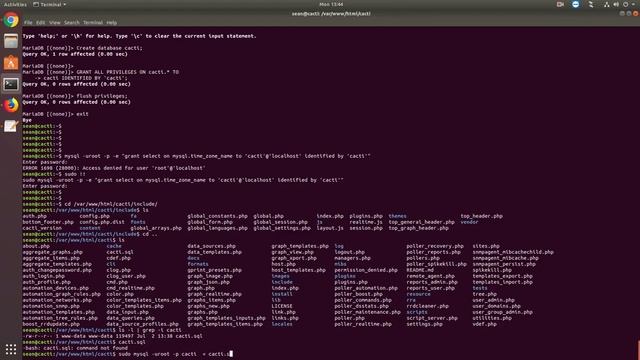Click the install directory name
640x360 pixels.
point(282,294)
